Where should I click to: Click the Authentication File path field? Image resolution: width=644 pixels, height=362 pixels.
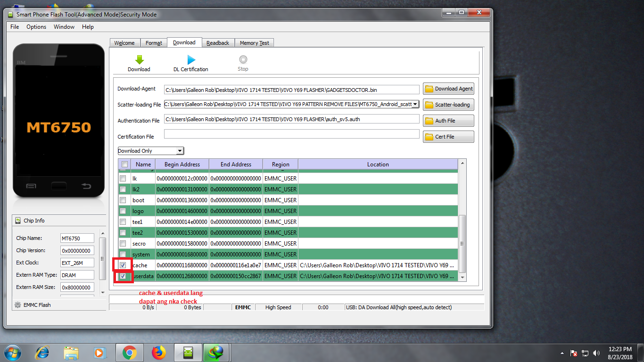click(x=291, y=119)
